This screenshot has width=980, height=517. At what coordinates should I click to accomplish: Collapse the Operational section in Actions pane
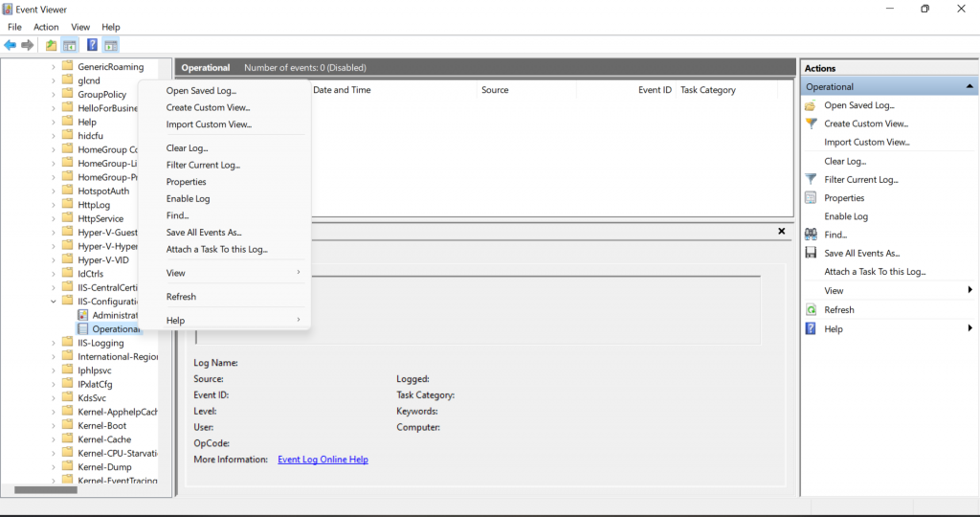pyautogui.click(x=969, y=86)
